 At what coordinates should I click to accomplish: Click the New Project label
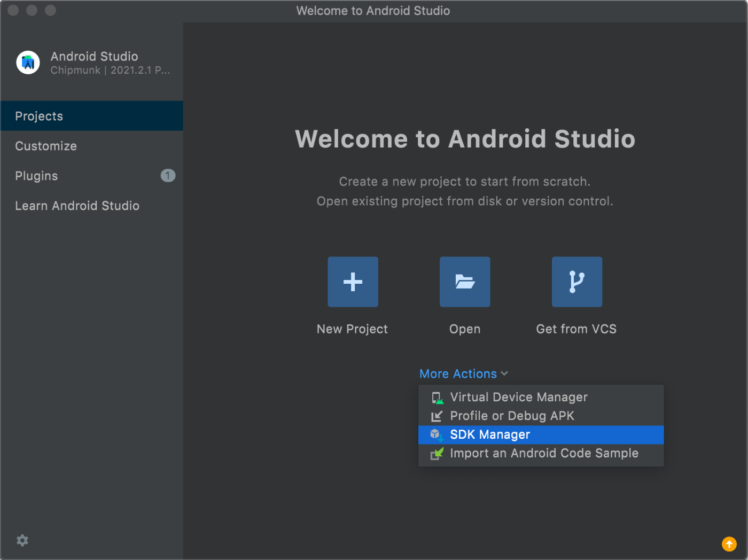[352, 329]
